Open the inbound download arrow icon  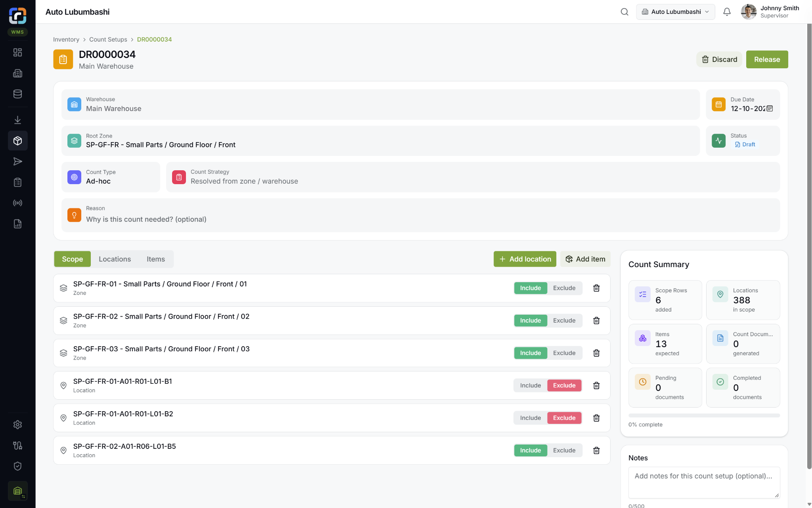(17, 120)
